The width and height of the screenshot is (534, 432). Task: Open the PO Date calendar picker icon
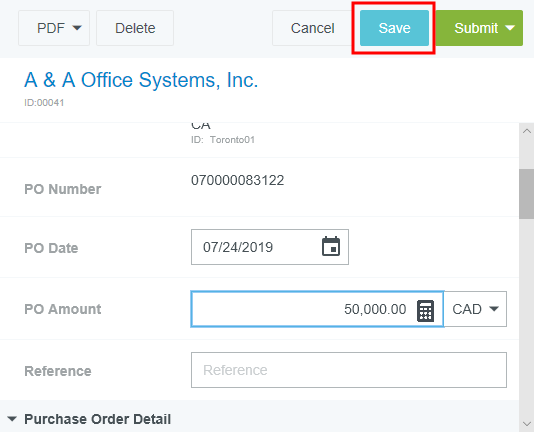click(x=331, y=246)
